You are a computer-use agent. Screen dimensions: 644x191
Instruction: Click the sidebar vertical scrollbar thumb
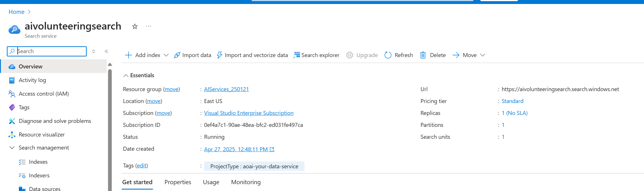click(x=110, y=130)
